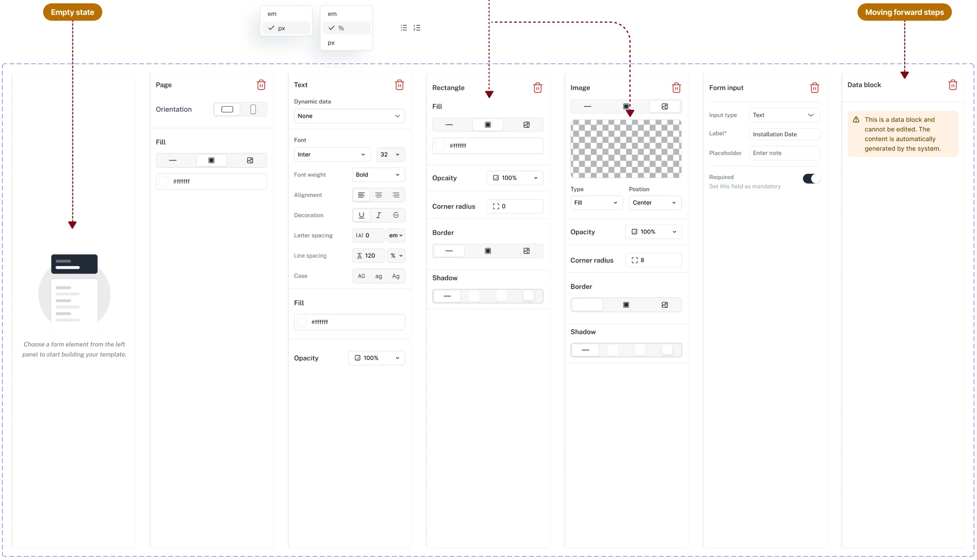Open Text panel opacity 100% dropdown
The image size is (977, 560).
tap(377, 358)
